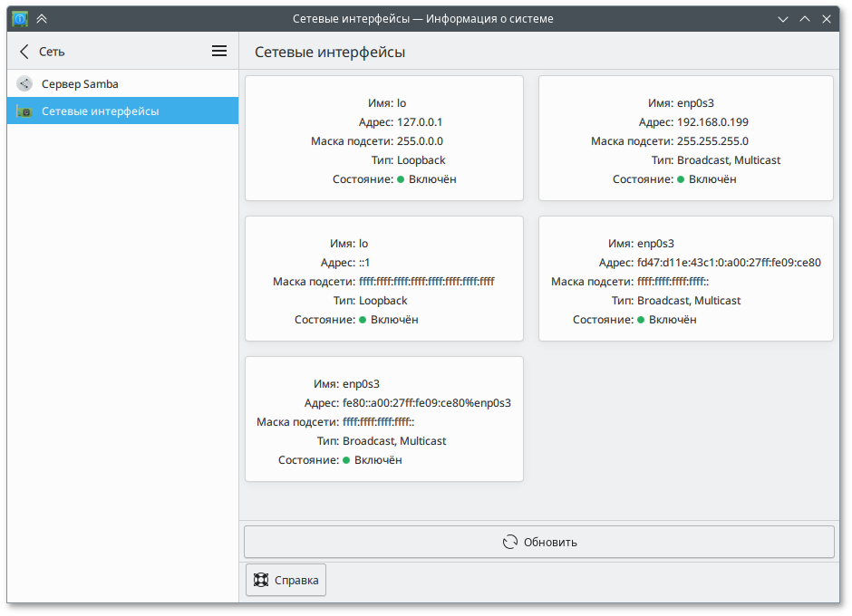Click the Samba server share icon
The image size is (852, 616).
pos(24,84)
